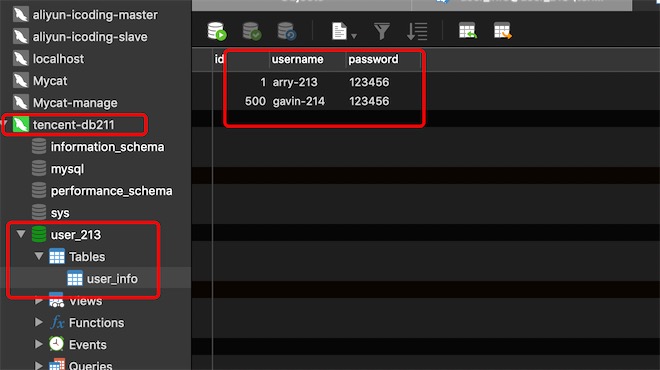Click the rollback database icon
The height and width of the screenshot is (370, 660).
click(287, 31)
